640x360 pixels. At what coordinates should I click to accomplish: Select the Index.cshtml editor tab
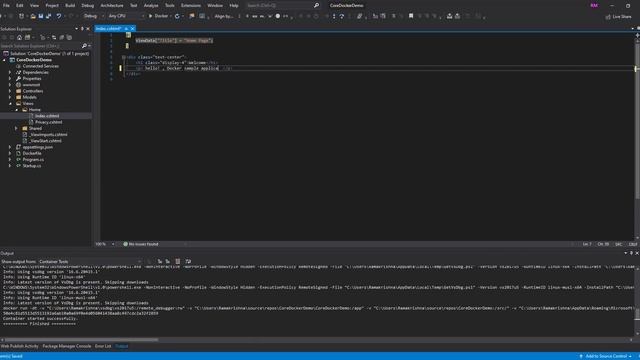coord(109,29)
